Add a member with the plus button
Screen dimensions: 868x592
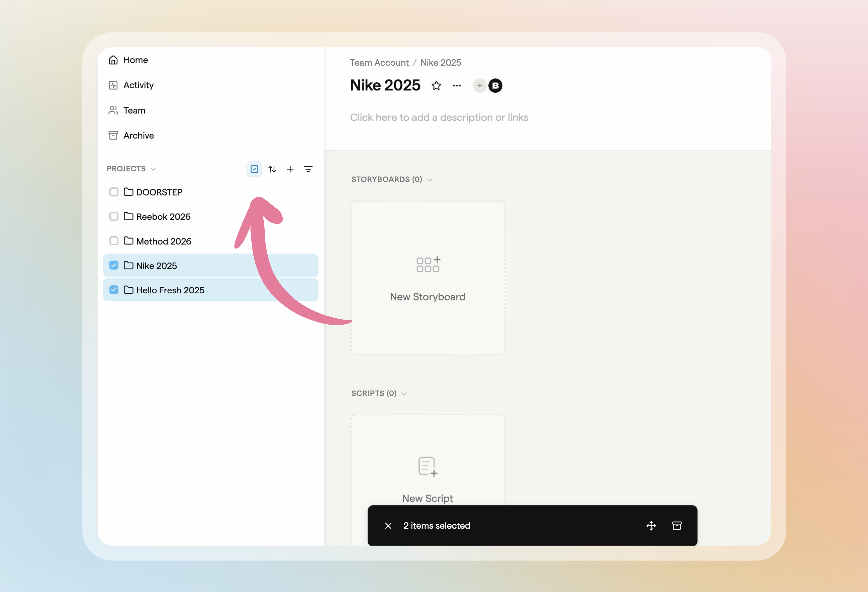(480, 86)
